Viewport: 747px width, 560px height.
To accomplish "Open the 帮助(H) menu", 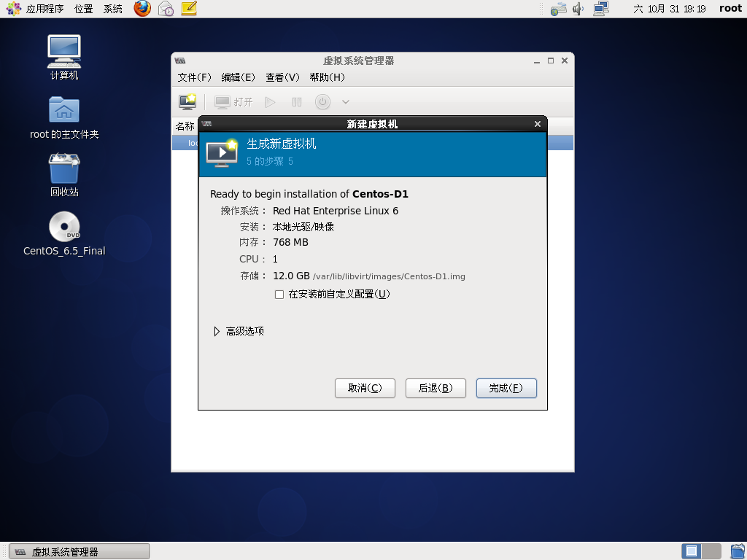I will tap(327, 77).
